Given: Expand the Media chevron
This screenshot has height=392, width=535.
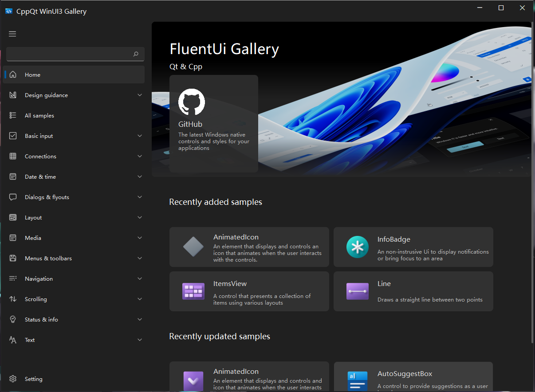Looking at the screenshot, I should pyautogui.click(x=140, y=238).
